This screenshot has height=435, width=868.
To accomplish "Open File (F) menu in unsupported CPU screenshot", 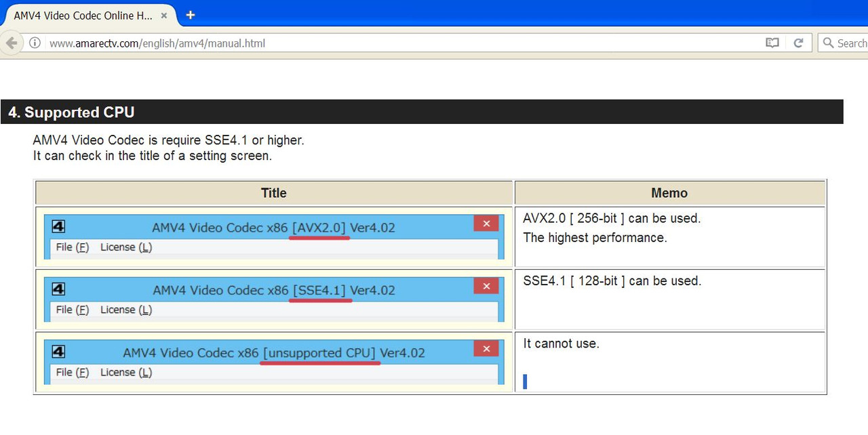I will (x=73, y=372).
